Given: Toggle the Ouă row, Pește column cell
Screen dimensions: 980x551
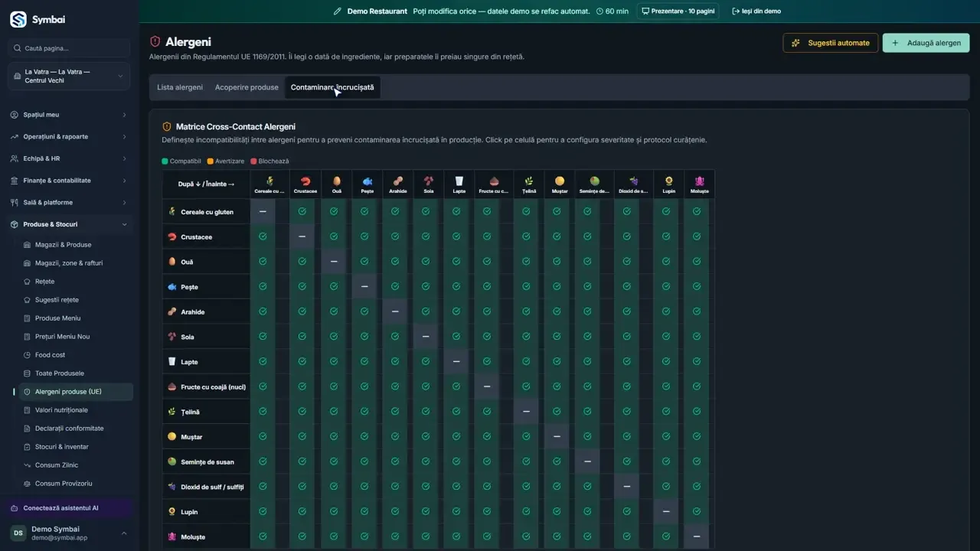Looking at the screenshot, I should tap(364, 262).
